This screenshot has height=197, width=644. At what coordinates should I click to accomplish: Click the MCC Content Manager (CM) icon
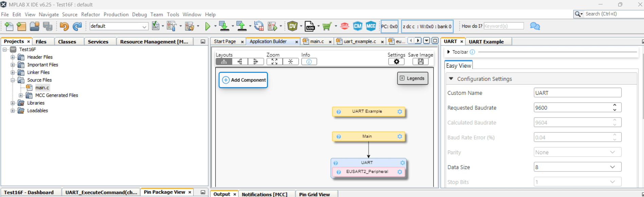[x=357, y=26]
